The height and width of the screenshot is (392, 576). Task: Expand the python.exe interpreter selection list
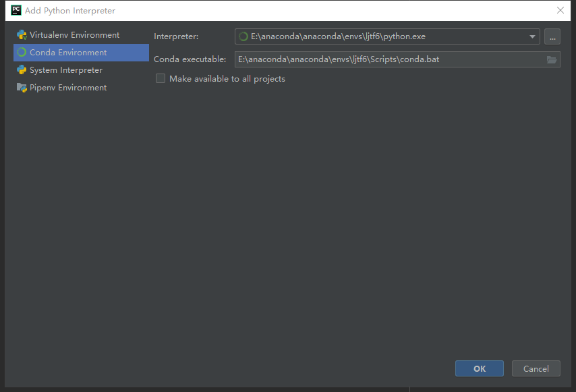coord(532,36)
